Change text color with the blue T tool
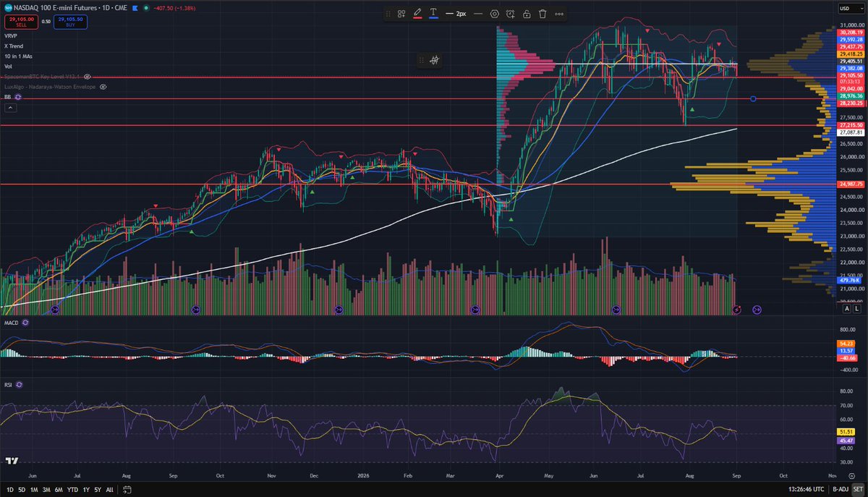Viewport: 868px width, 497px height. 433,14
